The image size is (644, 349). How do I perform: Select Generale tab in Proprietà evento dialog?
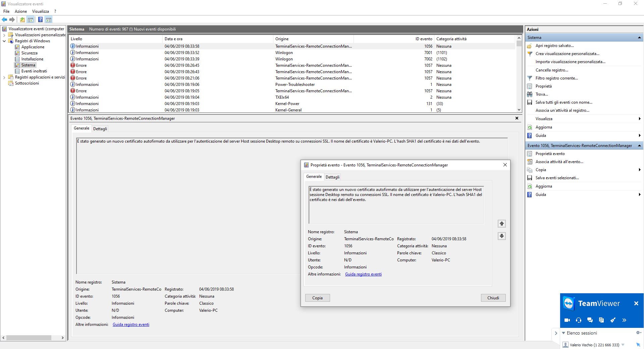(x=314, y=177)
